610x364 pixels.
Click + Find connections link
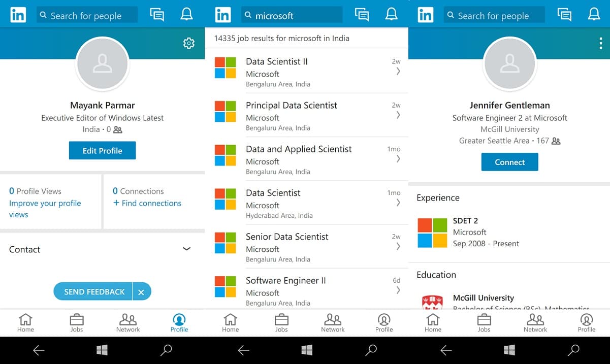147,203
